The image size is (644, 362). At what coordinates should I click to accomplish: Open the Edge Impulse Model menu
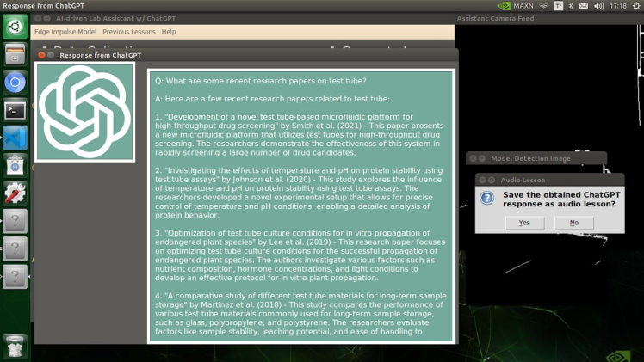click(65, 32)
